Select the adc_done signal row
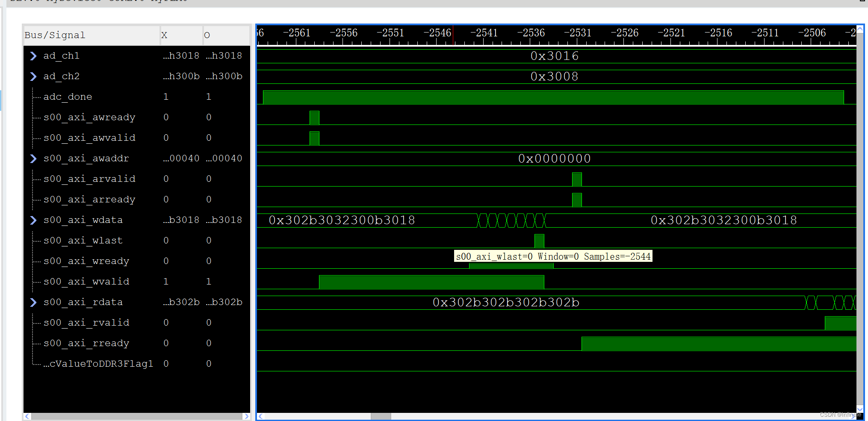Image resolution: width=868 pixels, height=421 pixels. (x=68, y=97)
